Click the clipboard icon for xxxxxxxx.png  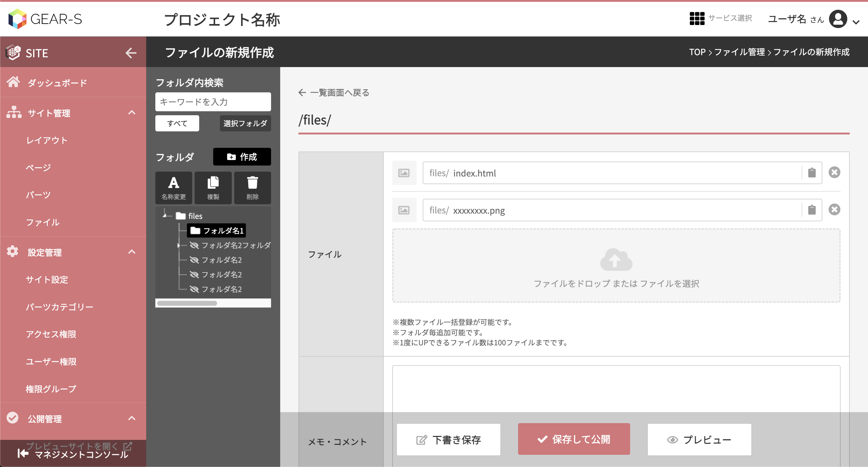coord(812,210)
